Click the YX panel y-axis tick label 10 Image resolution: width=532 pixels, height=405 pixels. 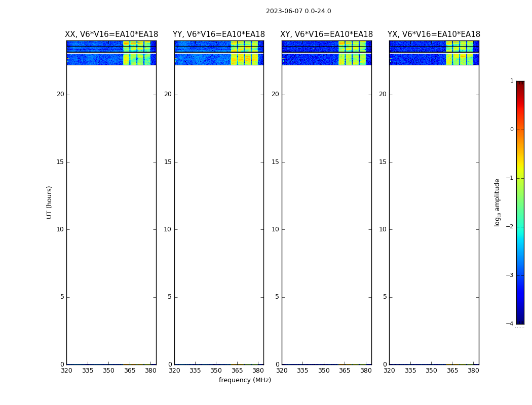point(383,229)
